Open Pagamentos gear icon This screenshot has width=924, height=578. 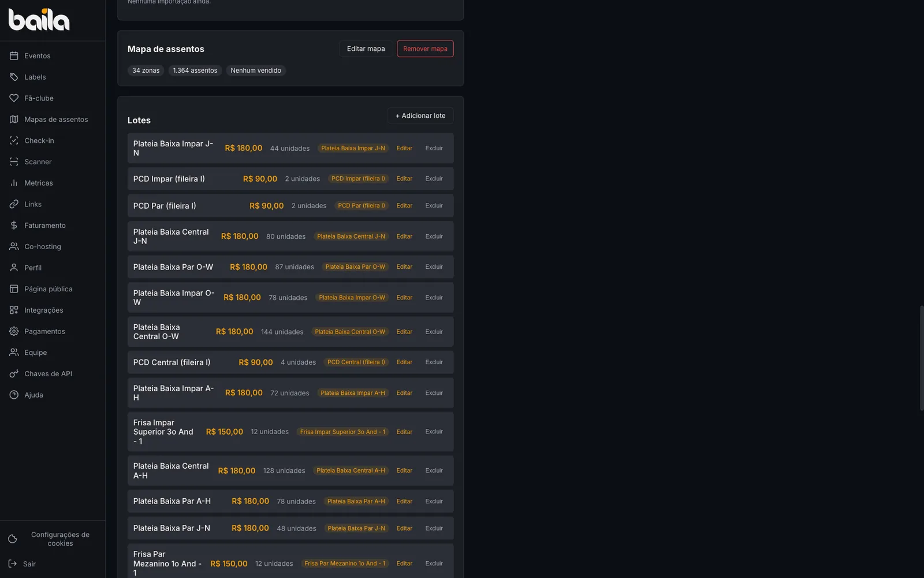tap(14, 331)
